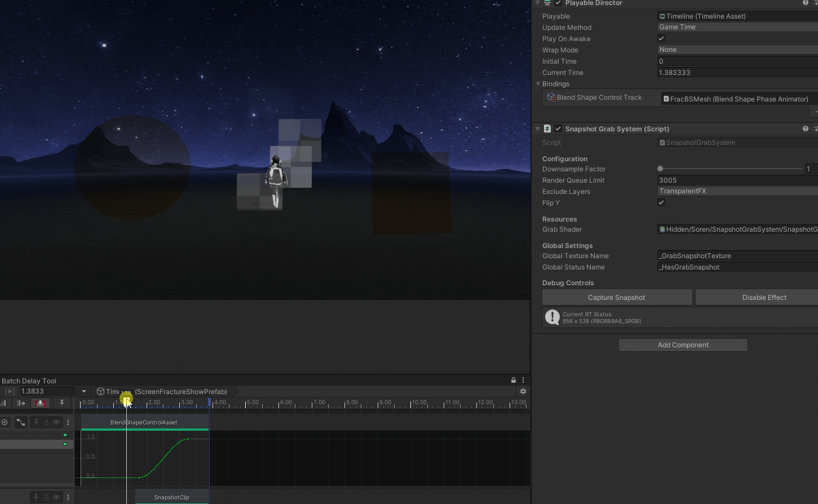Open the Exclude Layers dropdown
Screen dimensions: 818x504
[x=737, y=191]
